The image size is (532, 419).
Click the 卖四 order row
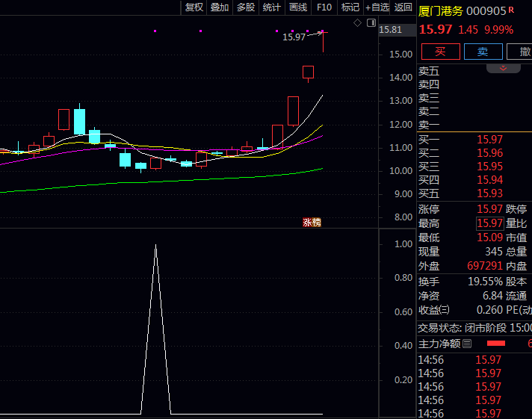click(x=474, y=84)
